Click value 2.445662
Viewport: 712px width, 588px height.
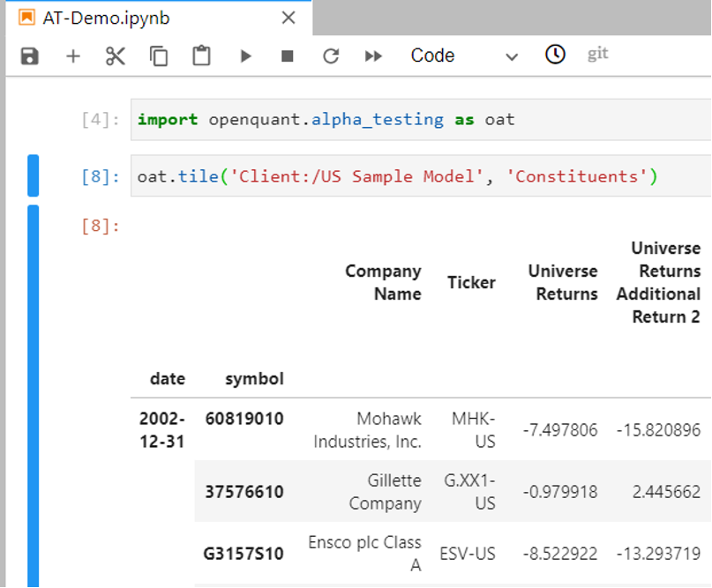click(667, 492)
